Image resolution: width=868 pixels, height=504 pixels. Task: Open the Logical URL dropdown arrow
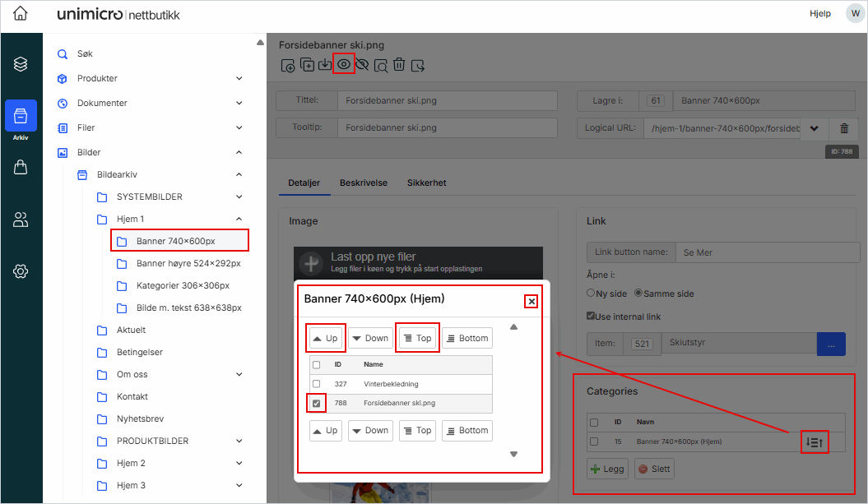point(814,128)
